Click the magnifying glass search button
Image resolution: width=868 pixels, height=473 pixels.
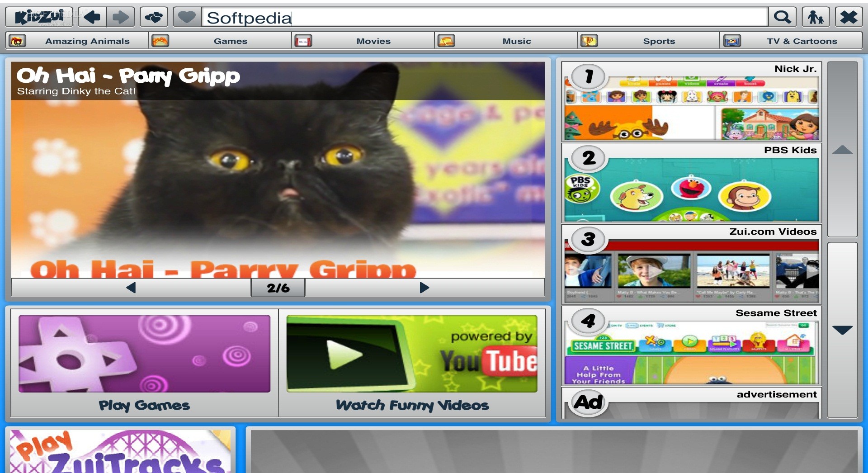783,17
